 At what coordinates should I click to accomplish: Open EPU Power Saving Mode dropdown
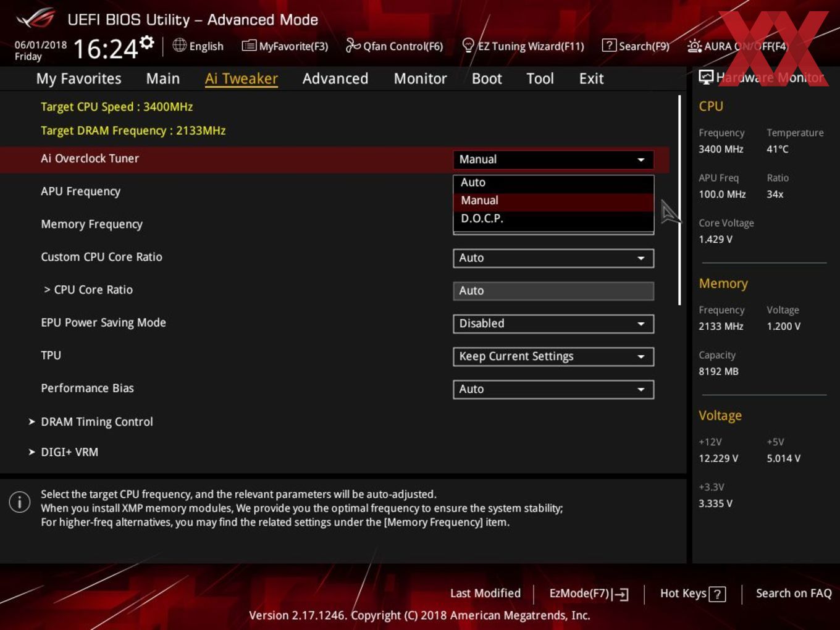tap(553, 324)
